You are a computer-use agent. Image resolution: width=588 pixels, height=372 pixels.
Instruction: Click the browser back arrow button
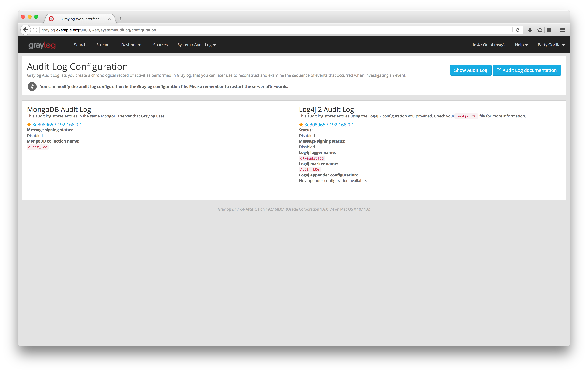coord(25,30)
